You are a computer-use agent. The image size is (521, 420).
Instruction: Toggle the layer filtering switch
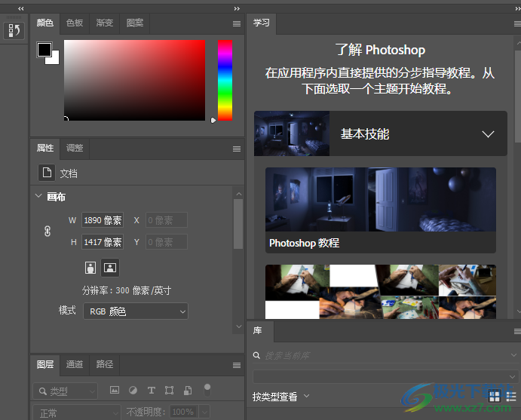coord(207,390)
